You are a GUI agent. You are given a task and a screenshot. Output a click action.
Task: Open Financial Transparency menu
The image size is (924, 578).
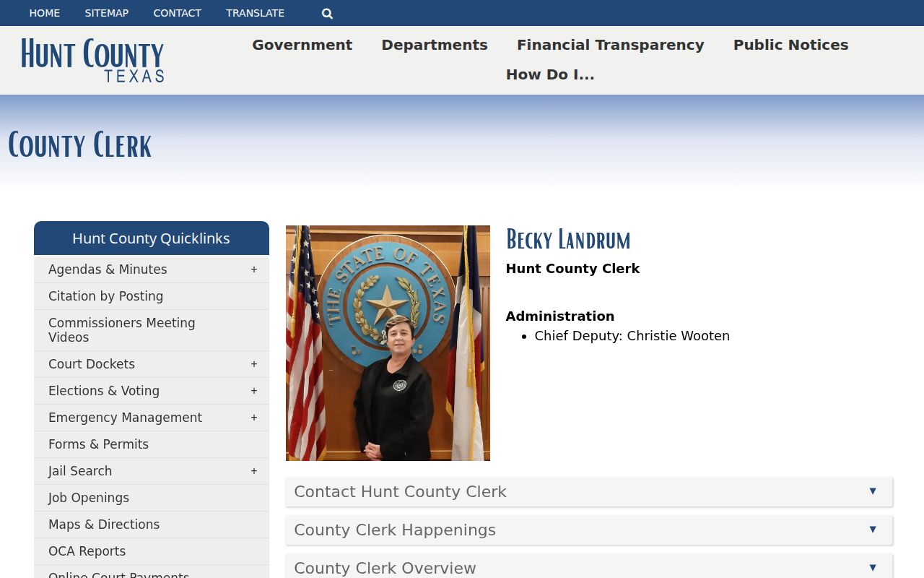click(x=611, y=45)
